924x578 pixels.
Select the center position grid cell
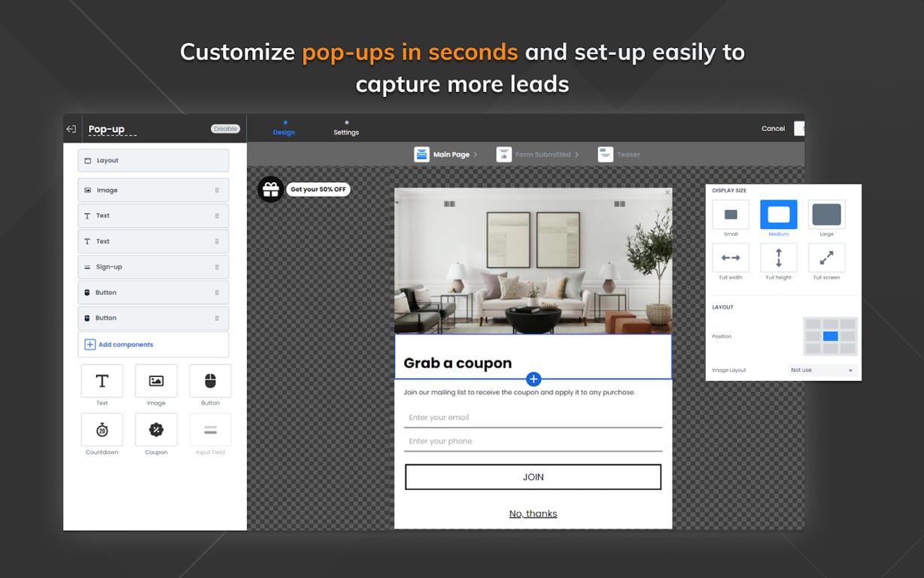tap(831, 336)
